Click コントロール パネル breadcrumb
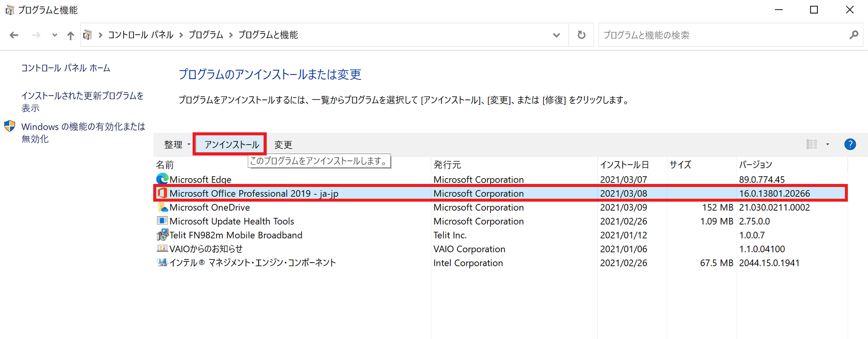This screenshot has height=339, width=868. click(x=141, y=35)
